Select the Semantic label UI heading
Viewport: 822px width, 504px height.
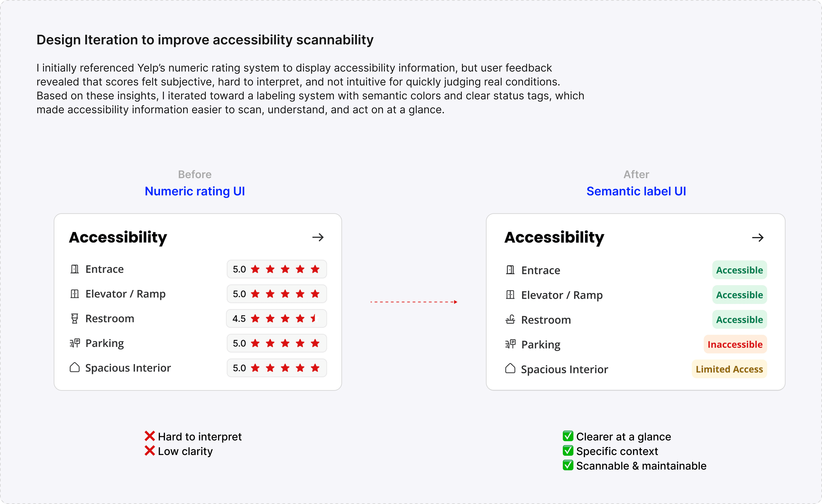[x=636, y=191]
